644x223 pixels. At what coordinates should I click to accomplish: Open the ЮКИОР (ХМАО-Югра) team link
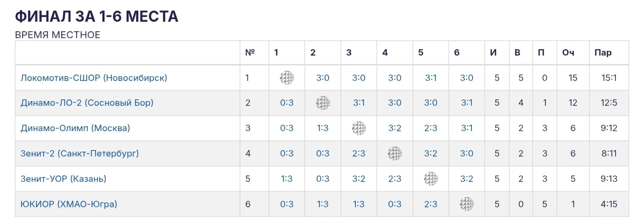[x=69, y=204]
